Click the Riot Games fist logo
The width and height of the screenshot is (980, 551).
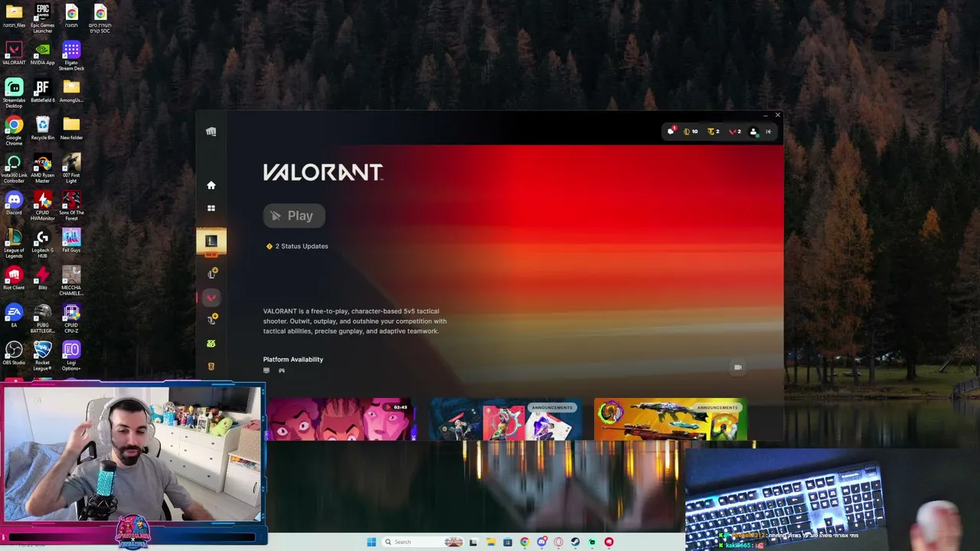point(211,132)
